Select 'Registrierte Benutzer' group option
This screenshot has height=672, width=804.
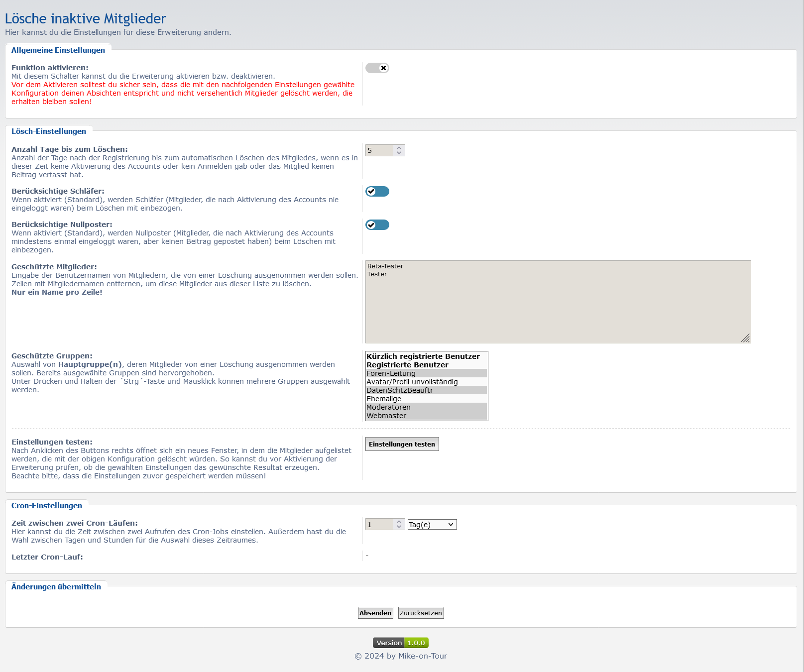[x=407, y=365]
